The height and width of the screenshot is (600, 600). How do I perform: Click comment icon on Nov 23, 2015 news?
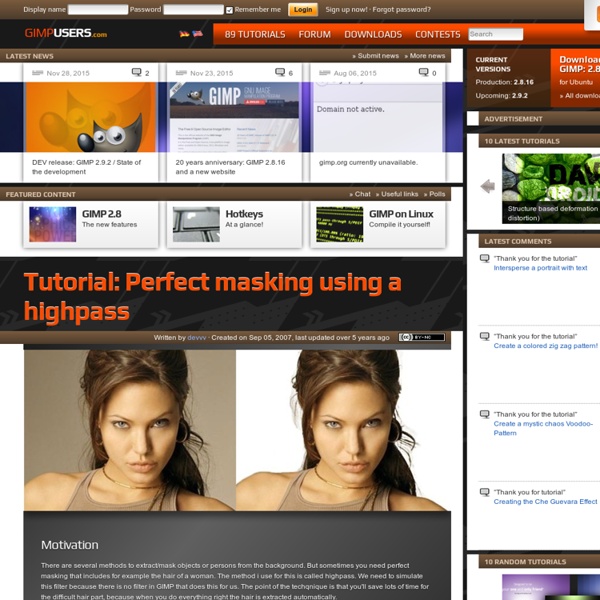pos(280,72)
